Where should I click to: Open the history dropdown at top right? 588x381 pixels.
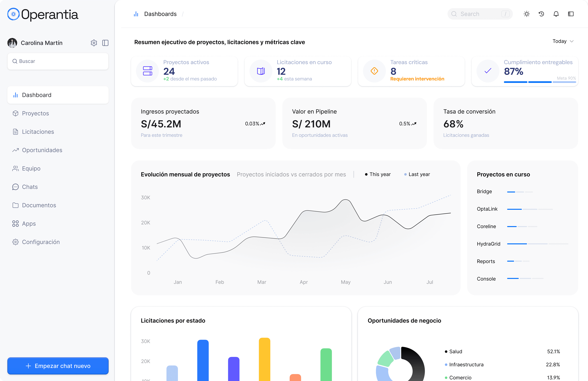[541, 14]
